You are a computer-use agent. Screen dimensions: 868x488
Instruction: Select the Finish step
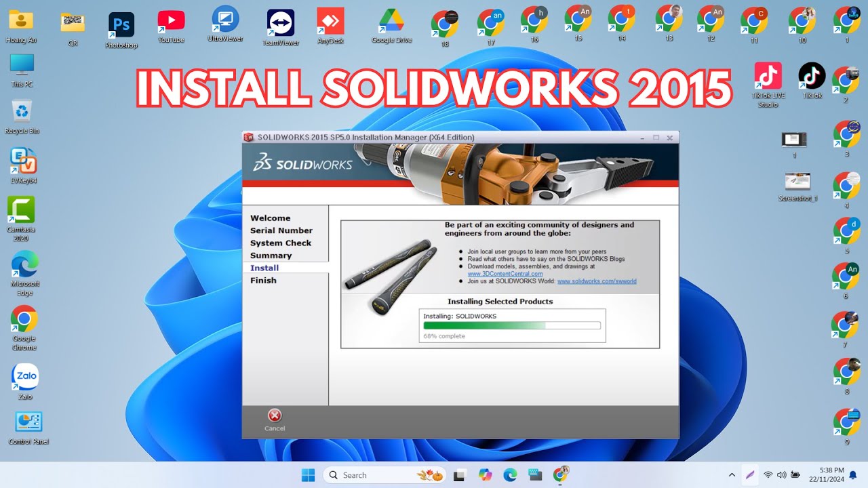click(x=263, y=281)
